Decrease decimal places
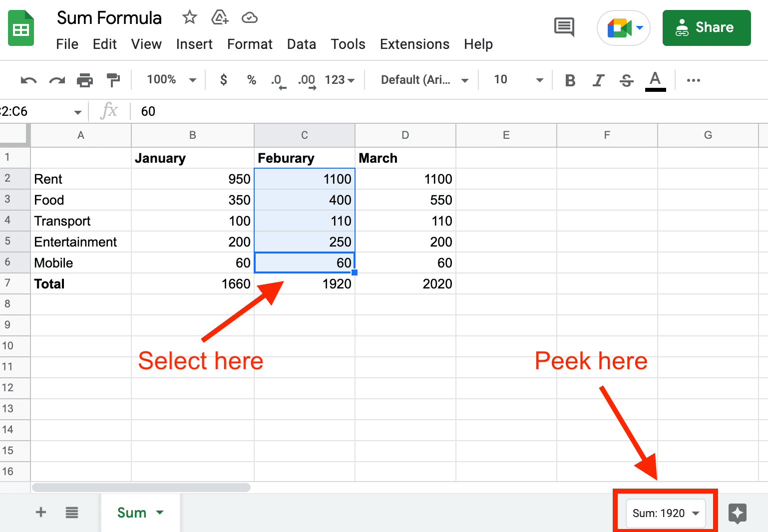 pos(278,81)
